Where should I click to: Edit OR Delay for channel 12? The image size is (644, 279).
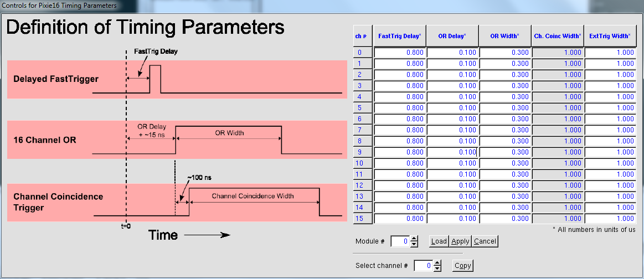click(x=452, y=185)
